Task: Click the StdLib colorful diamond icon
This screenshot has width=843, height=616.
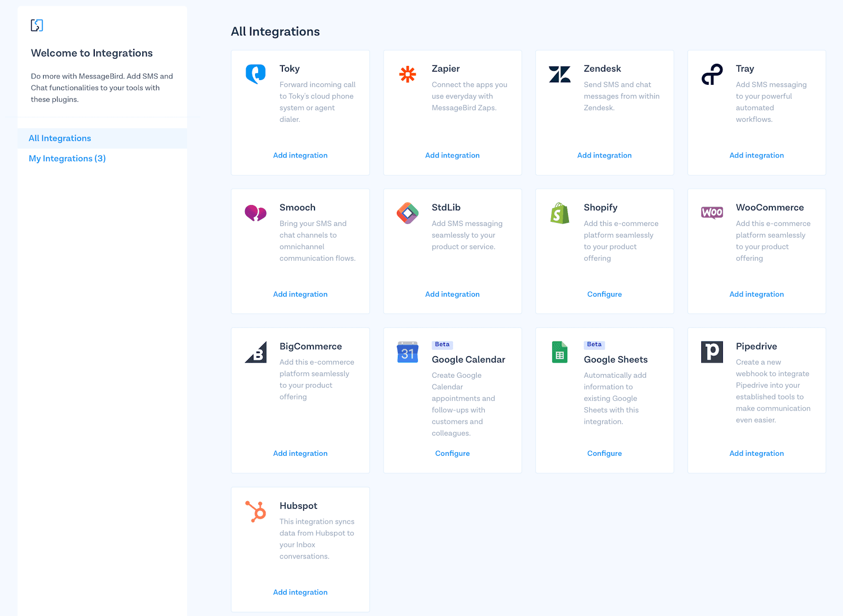Action: click(x=407, y=213)
